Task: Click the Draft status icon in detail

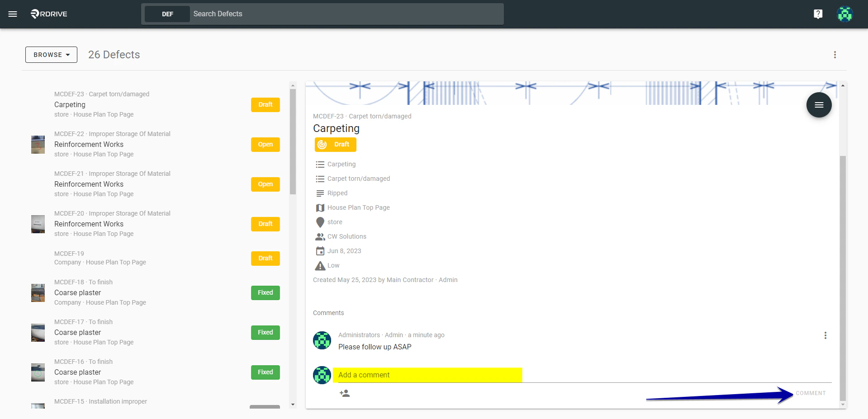Action: click(x=322, y=145)
